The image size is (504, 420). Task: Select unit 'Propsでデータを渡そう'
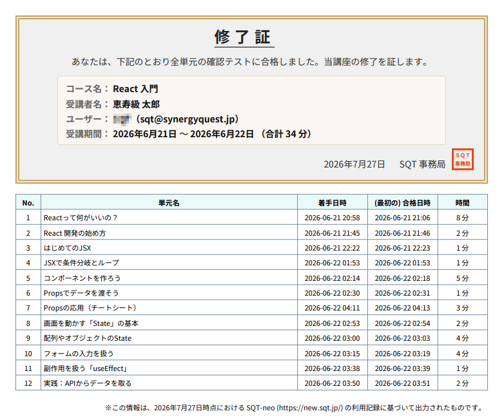(x=81, y=293)
